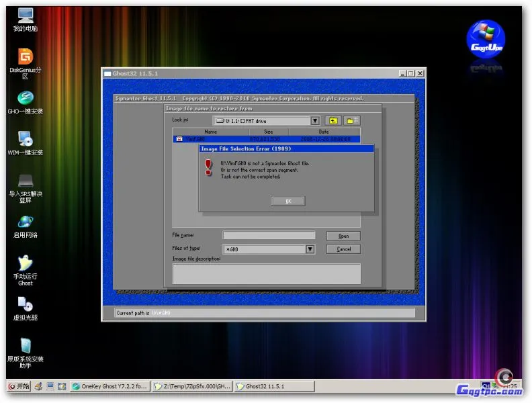Select the highlighted GHO file row in the file list
Screen dimensions: 532x403
pos(267,139)
